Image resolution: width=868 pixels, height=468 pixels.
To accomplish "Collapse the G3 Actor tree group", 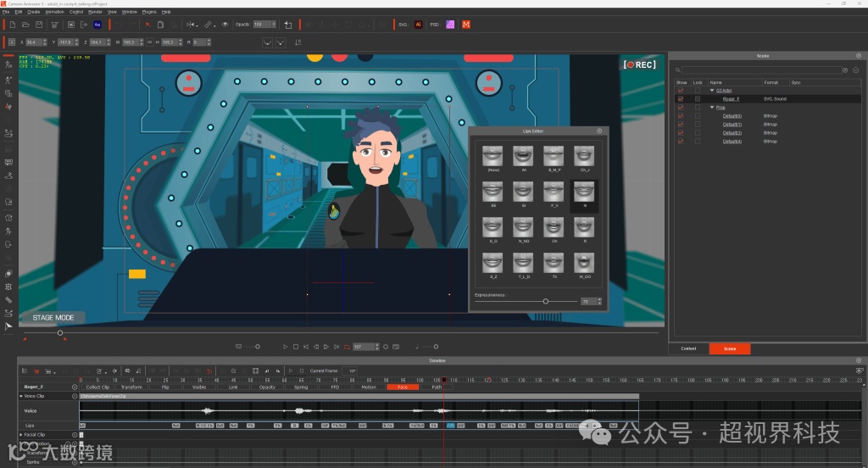I will 712,90.
